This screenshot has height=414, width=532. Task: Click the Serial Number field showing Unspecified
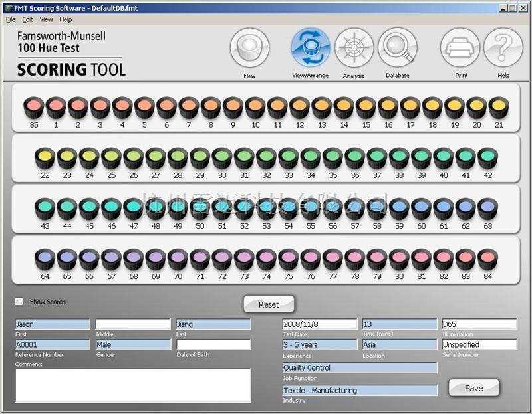[x=479, y=344]
